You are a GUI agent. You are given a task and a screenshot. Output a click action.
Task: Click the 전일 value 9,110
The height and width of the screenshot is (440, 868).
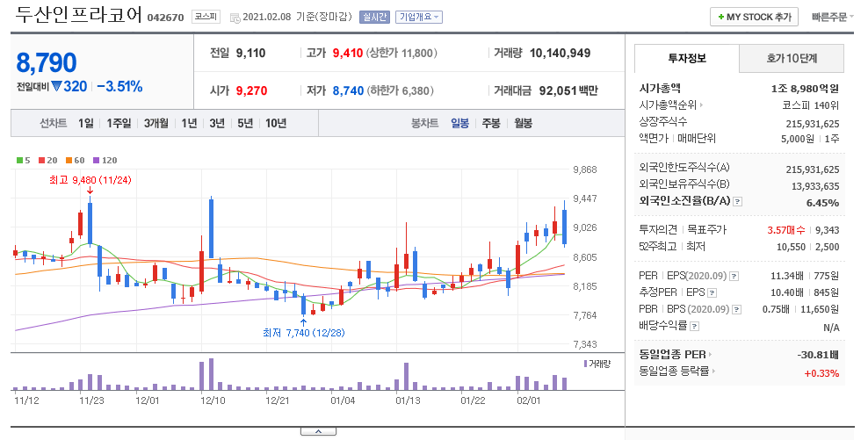tap(250, 54)
